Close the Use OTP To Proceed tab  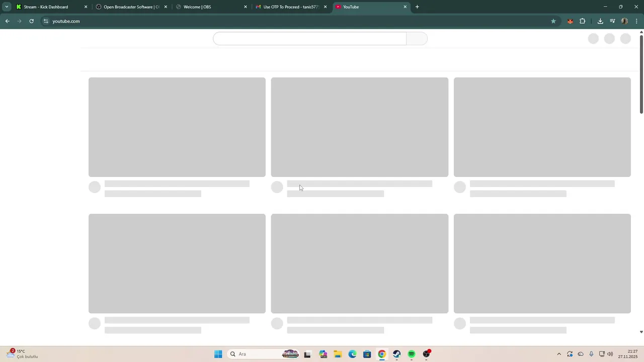[x=325, y=7]
